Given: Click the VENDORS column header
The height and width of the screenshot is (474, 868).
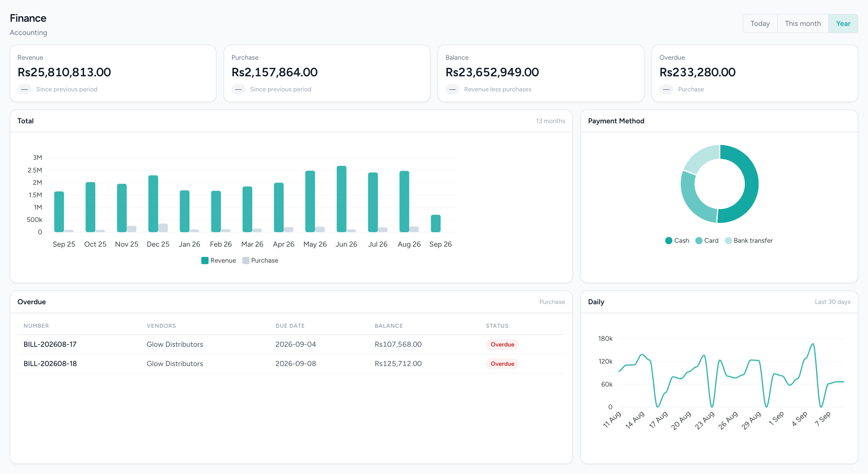Looking at the screenshot, I should 161,326.
